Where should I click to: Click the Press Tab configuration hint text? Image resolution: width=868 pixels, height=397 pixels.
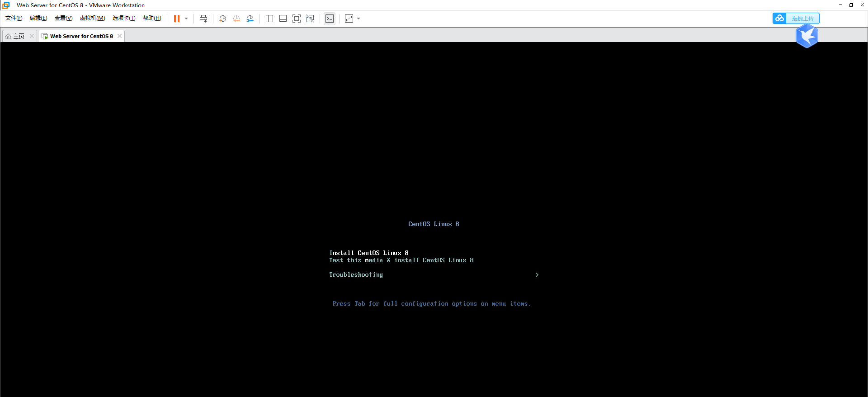pyautogui.click(x=432, y=303)
